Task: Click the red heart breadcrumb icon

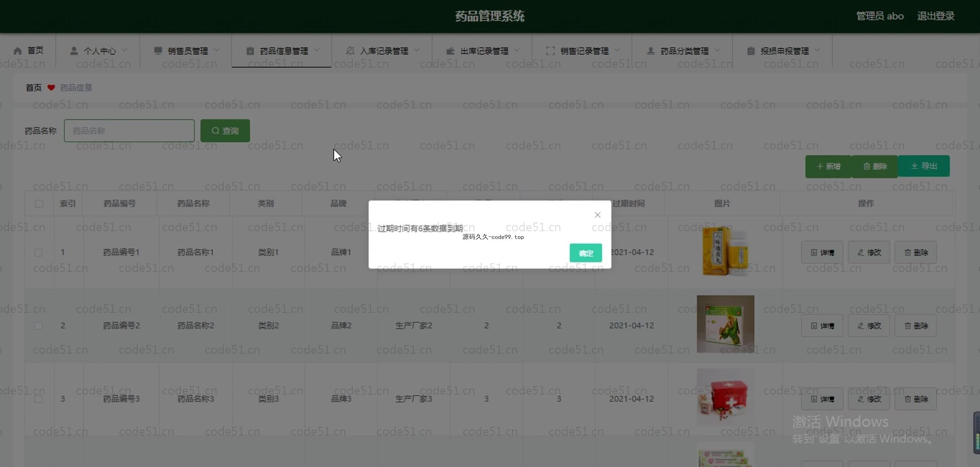Action: coord(51,88)
